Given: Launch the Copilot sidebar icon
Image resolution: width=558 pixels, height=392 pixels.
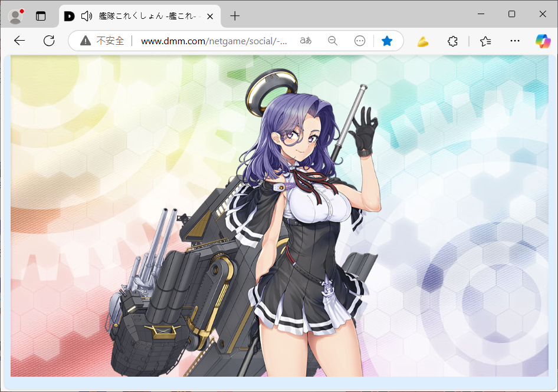Looking at the screenshot, I should [x=543, y=41].
